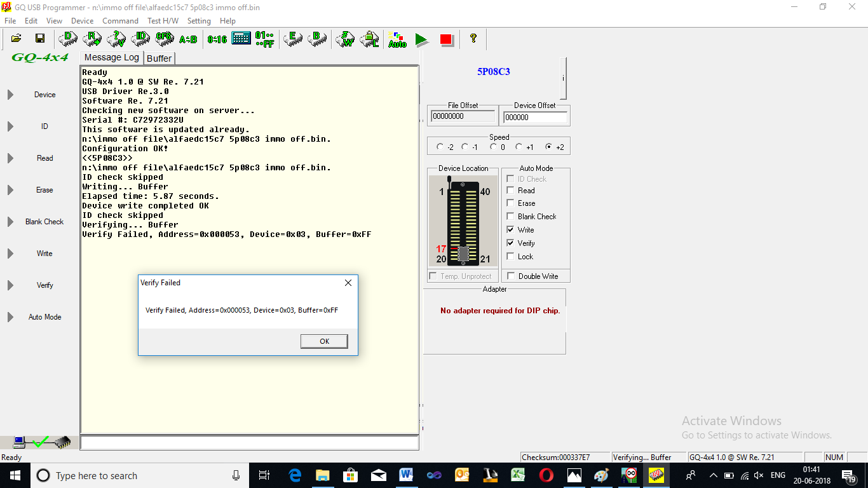The height and width of the screenshot is (488, 868).
Task: Click the blank check (B) chip icon
Action: pos(317,39)
